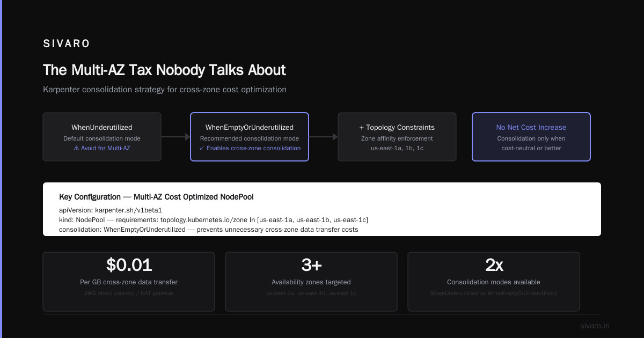Click the us-east-1a, 1b, 1c zone text
This screenshot has height=338, width=644.
click(x=397, y=148)
